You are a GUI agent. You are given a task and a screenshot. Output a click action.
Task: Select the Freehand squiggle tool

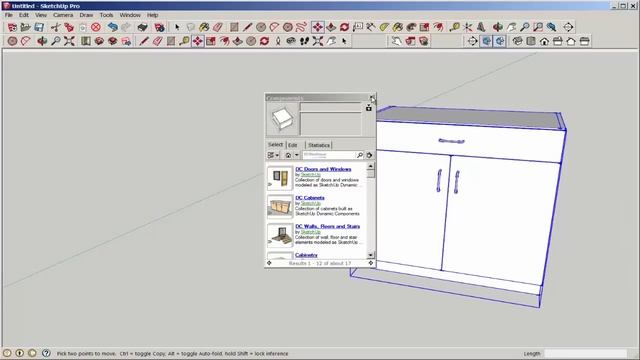pyautogui.click(x=301, y=27)
